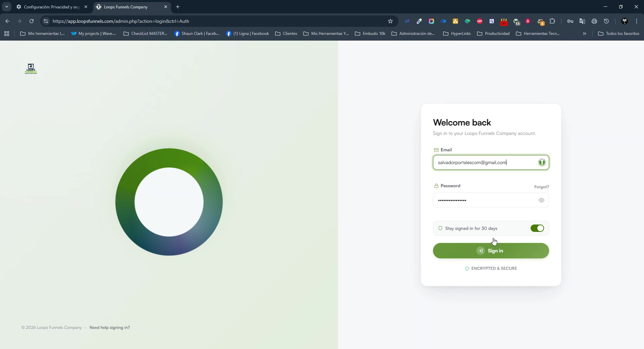
Task: Reload the page with the refresh icon
Action: pos(32,21)
